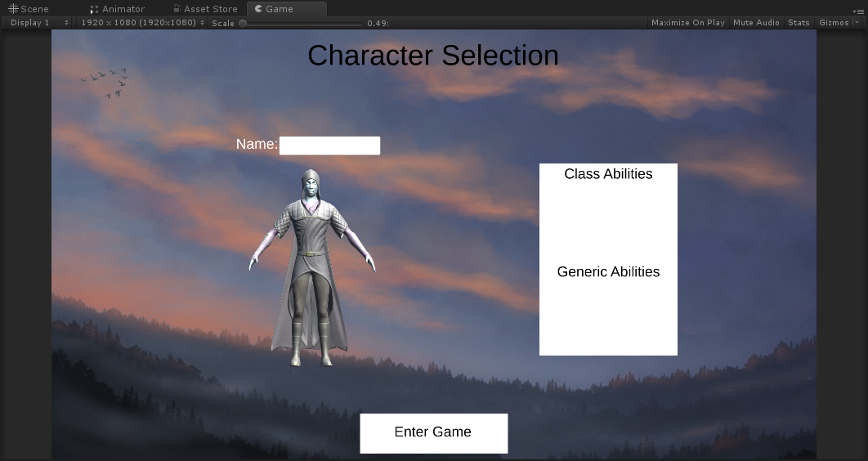
Task: Click the Animator tab icon
Action: pyautogui.click(x=94, y=9)
